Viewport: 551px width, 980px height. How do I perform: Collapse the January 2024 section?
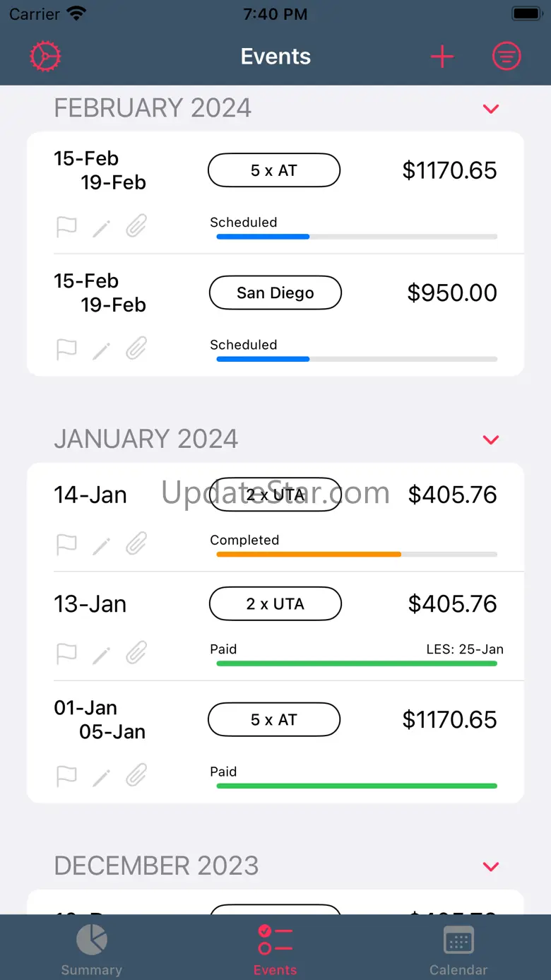coord(491,439)
